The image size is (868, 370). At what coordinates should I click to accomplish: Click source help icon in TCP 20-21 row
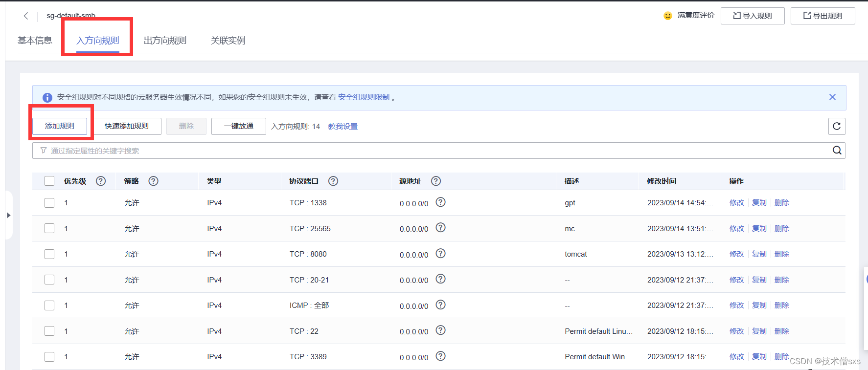pos(440,279)
